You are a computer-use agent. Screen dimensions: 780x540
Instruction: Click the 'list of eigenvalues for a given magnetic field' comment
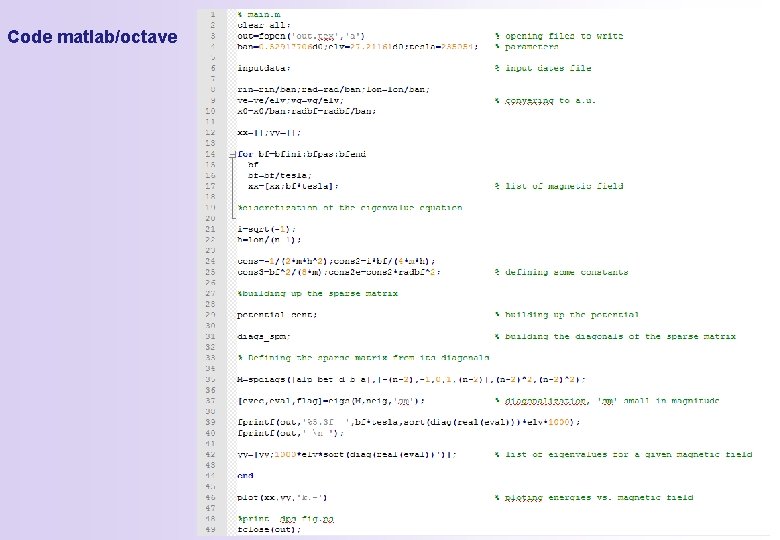(x=624, y=455)
